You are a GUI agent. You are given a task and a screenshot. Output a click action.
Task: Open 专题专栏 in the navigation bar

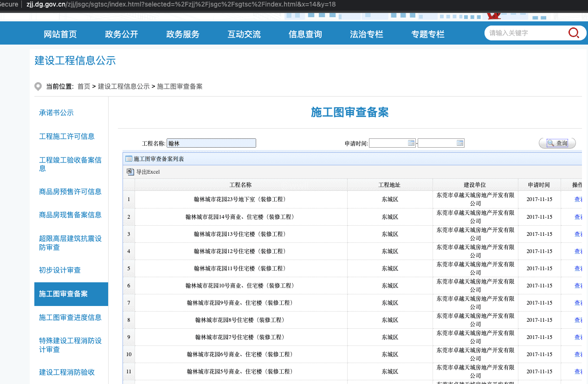point(428,34)
